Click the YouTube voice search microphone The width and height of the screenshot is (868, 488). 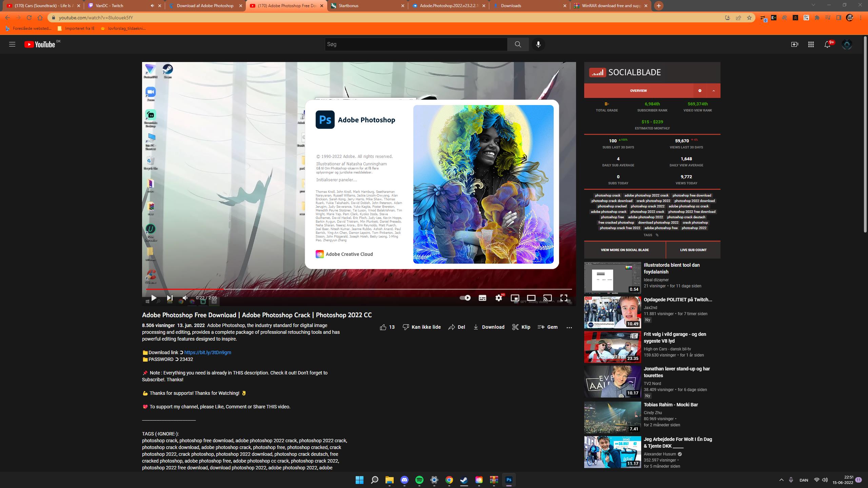coord(538,44)
